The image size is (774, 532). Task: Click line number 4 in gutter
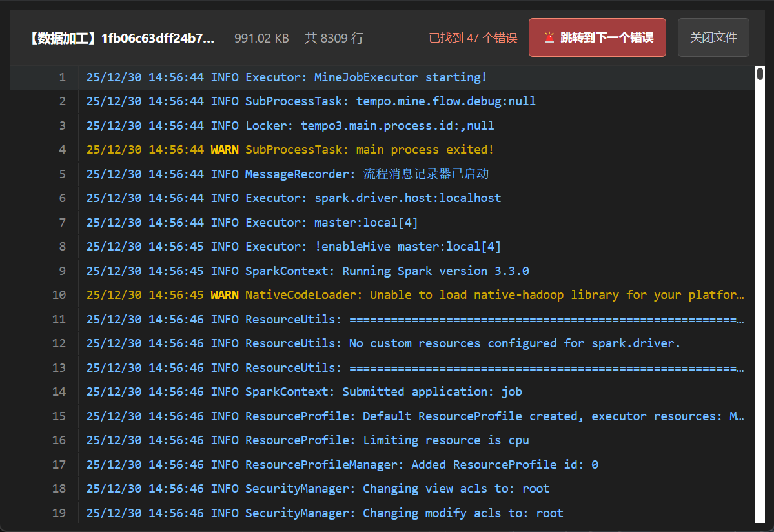point(62,150)
